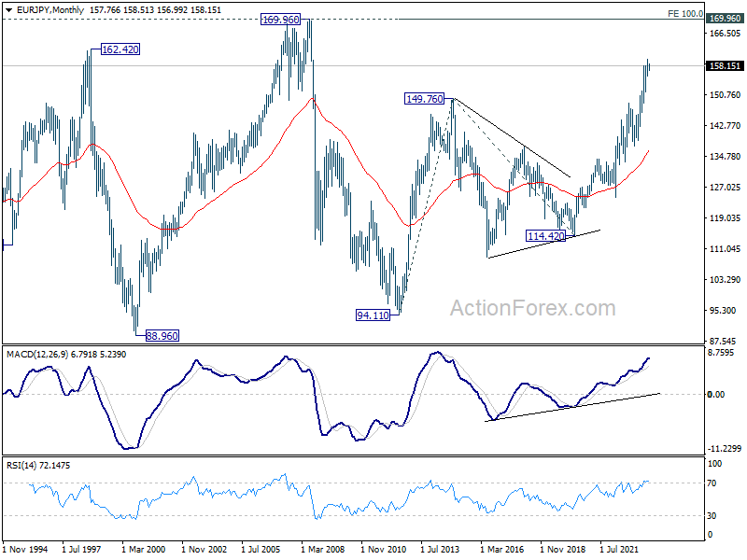The height and width of the screenshot is (560, 747).
Task: Click the 1 Jul 2021 date label
Action: click(619, 549)
